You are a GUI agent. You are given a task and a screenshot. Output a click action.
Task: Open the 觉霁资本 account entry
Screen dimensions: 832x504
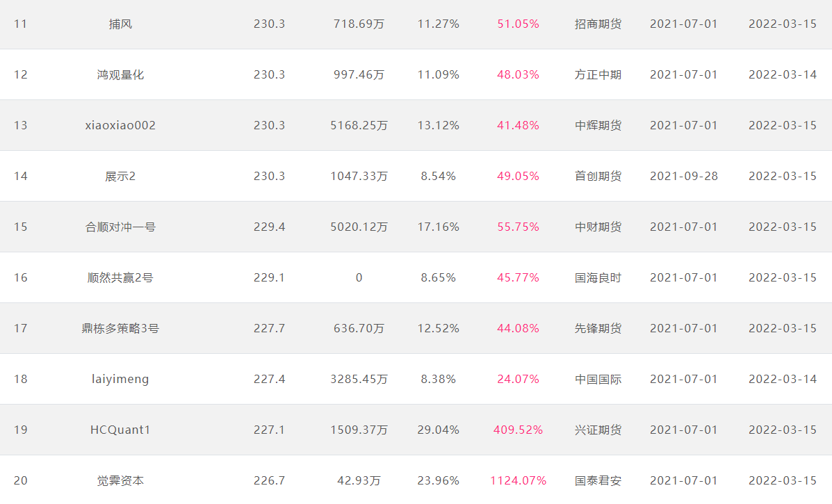[x=120, y=480]
